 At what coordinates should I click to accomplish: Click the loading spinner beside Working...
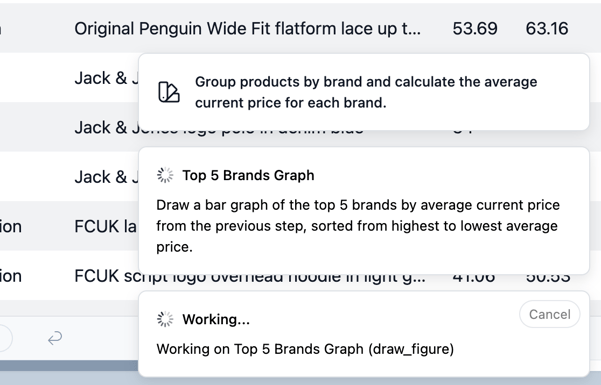(165, 319)
